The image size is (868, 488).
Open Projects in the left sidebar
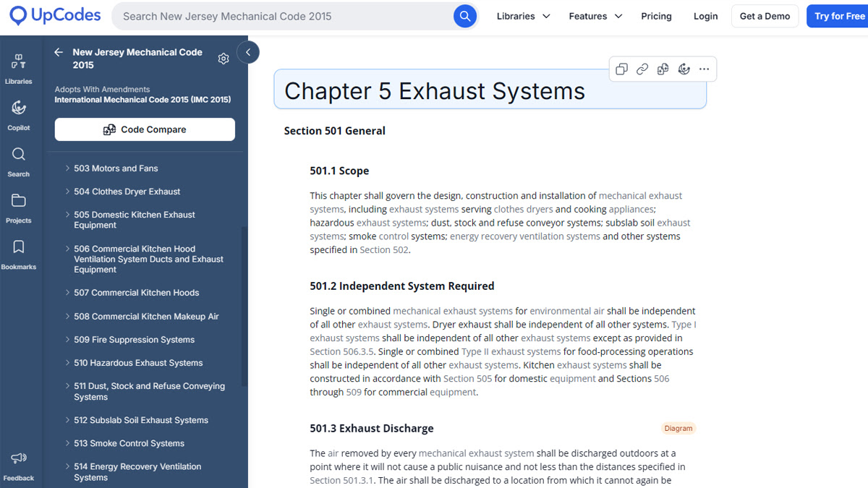point(19,208)
